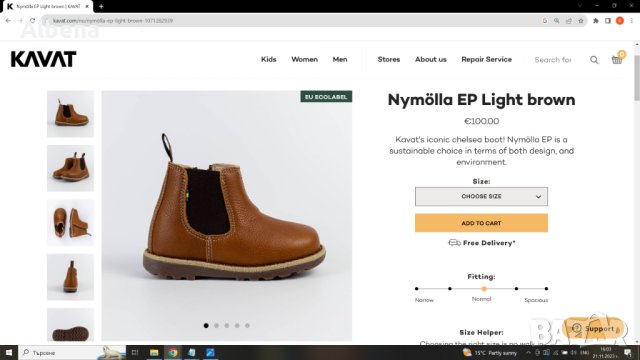This screenshot has width=640, height=360.
Task: Click the page address bar URL
Action: point(113,21)
